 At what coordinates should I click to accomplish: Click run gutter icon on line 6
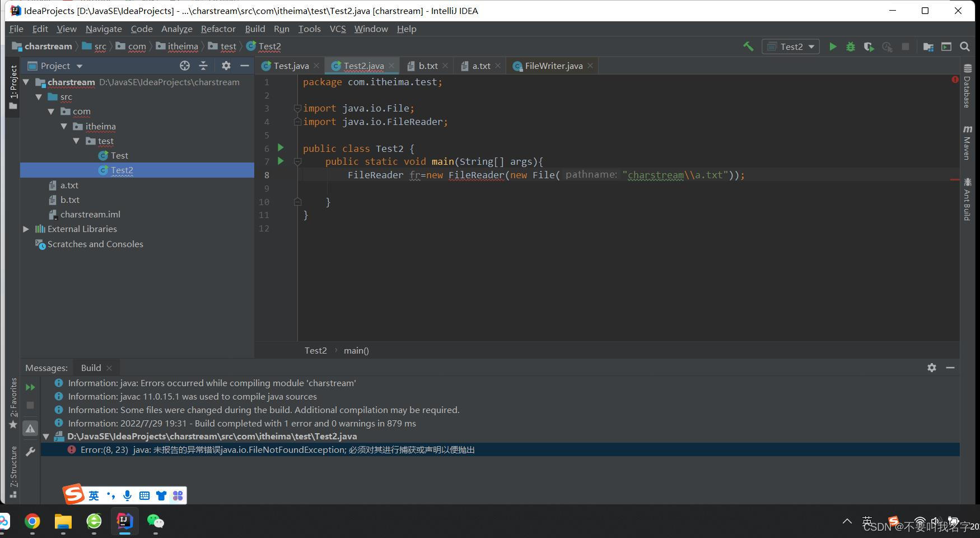click(x=281, y=147)
